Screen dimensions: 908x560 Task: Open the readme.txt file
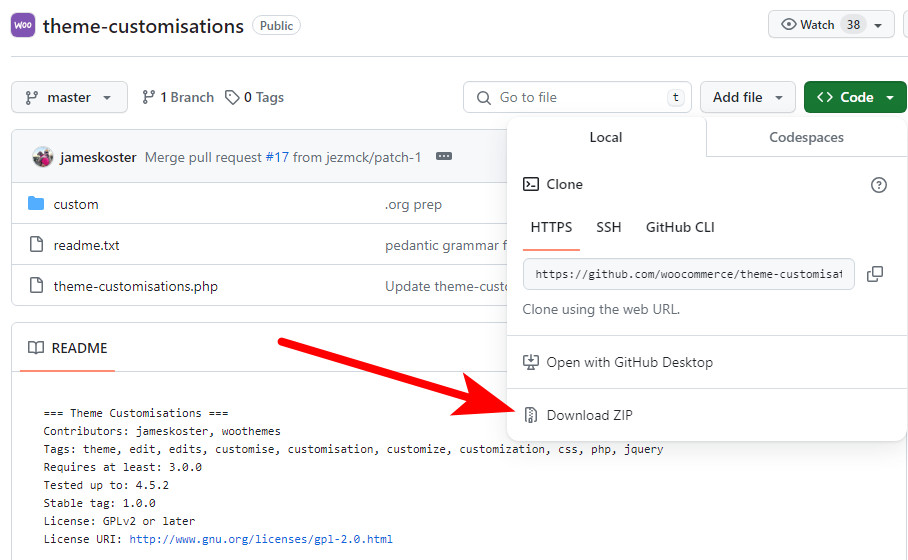click(x=86, y=246)
